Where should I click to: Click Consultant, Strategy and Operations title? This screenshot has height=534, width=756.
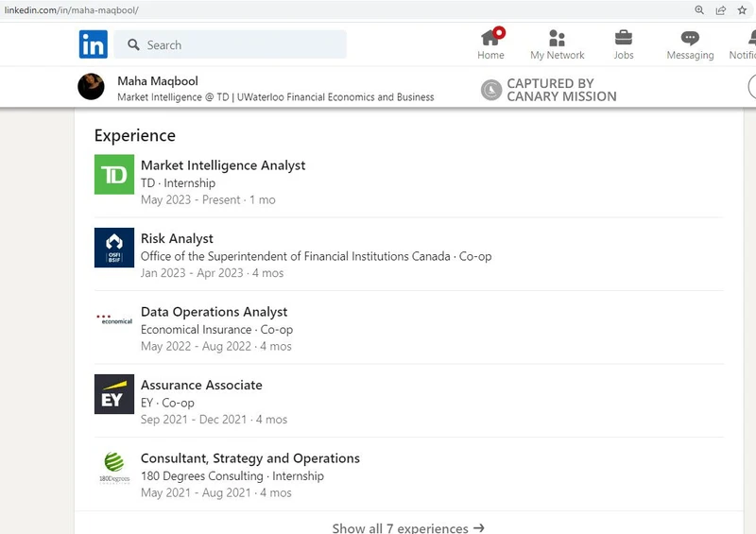point(250,458)
